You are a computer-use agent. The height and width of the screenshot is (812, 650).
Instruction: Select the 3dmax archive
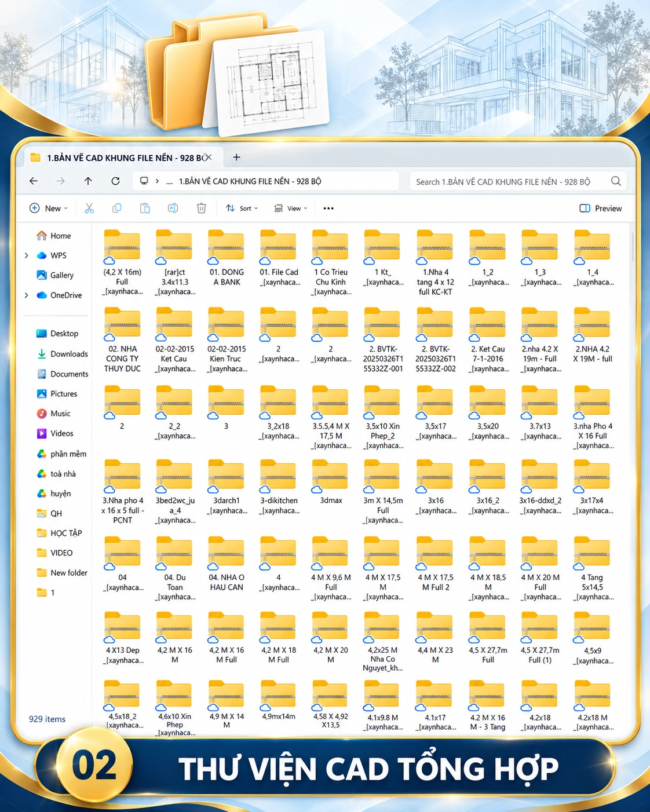[x=331, y=482]
